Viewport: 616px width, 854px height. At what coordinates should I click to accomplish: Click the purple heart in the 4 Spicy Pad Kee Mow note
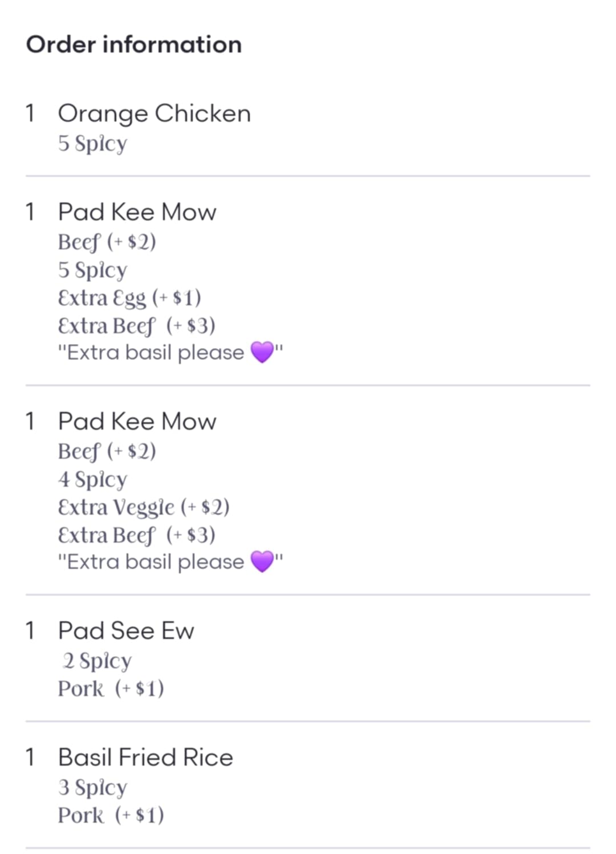262,562
